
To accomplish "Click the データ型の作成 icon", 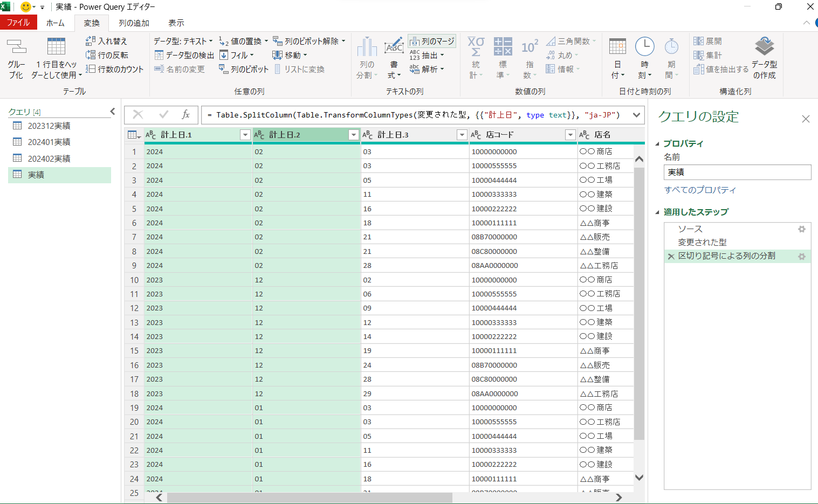I will click(765, 46).
